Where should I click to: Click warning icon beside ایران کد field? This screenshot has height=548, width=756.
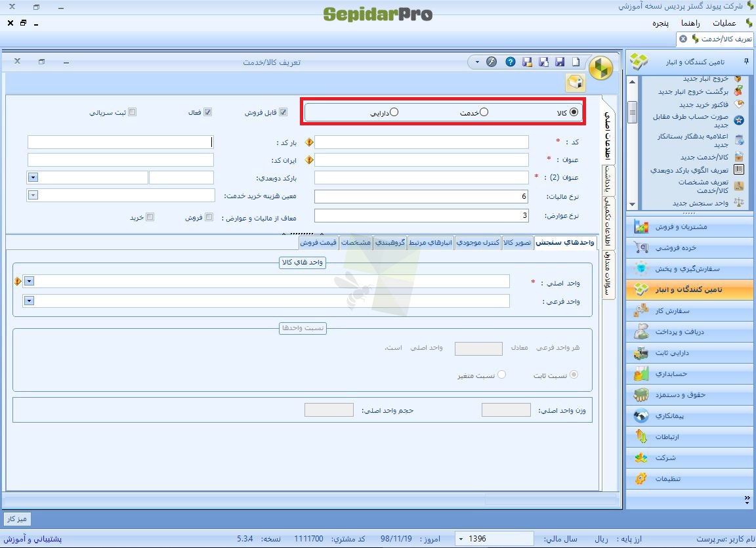click(x=309, y=159)
